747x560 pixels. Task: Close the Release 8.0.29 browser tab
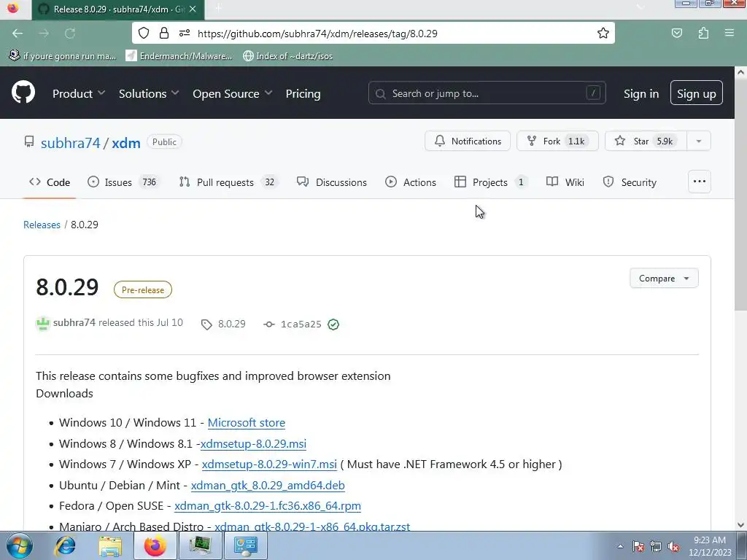(x=193, y=9)
